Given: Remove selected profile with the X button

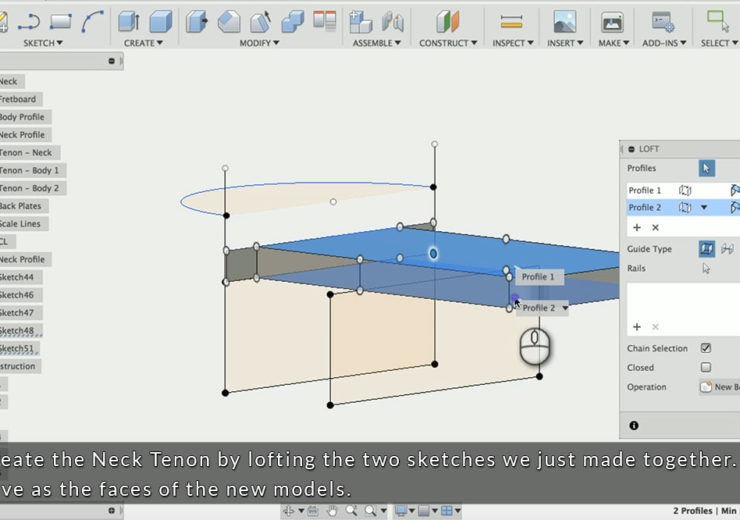Looking at the screenshot, I should click(x=655, y=228).
